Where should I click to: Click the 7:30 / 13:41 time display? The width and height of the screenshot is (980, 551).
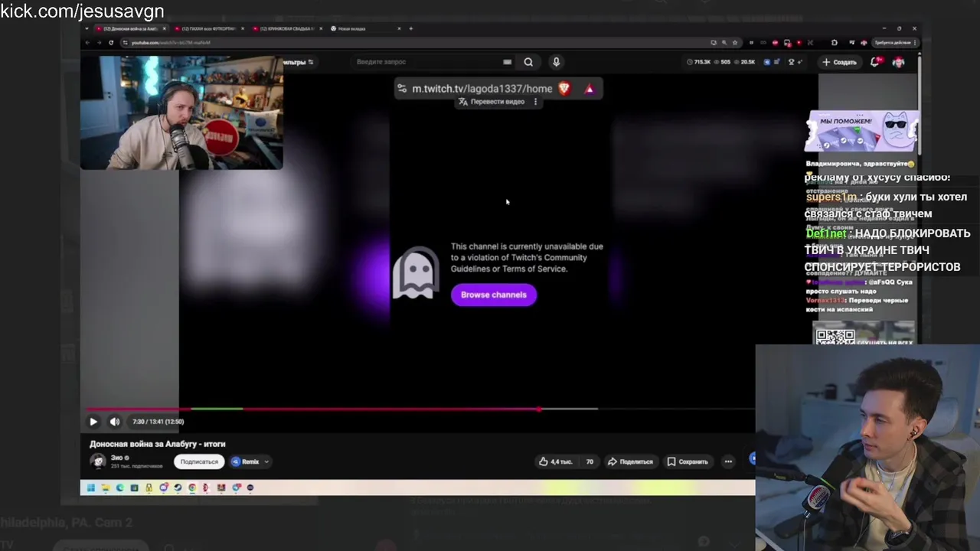[x=158, y=422]
